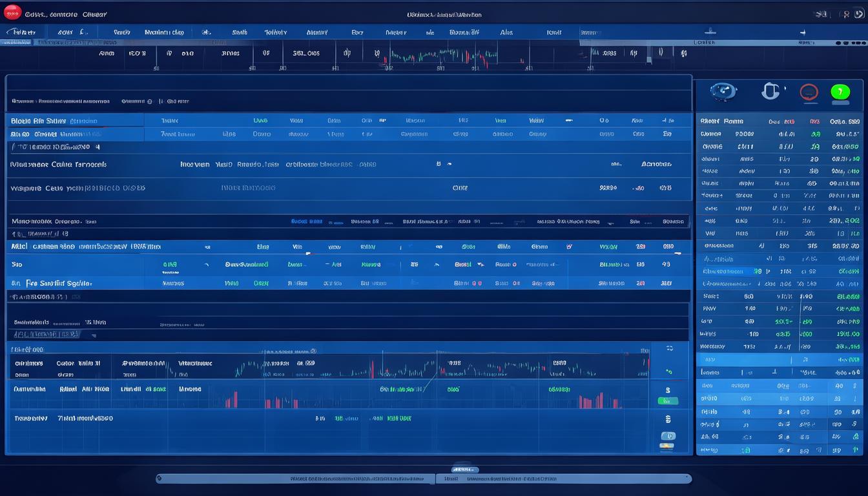
Task: Open the blue globe icon in right panel
Action: (x=723, y=92)
